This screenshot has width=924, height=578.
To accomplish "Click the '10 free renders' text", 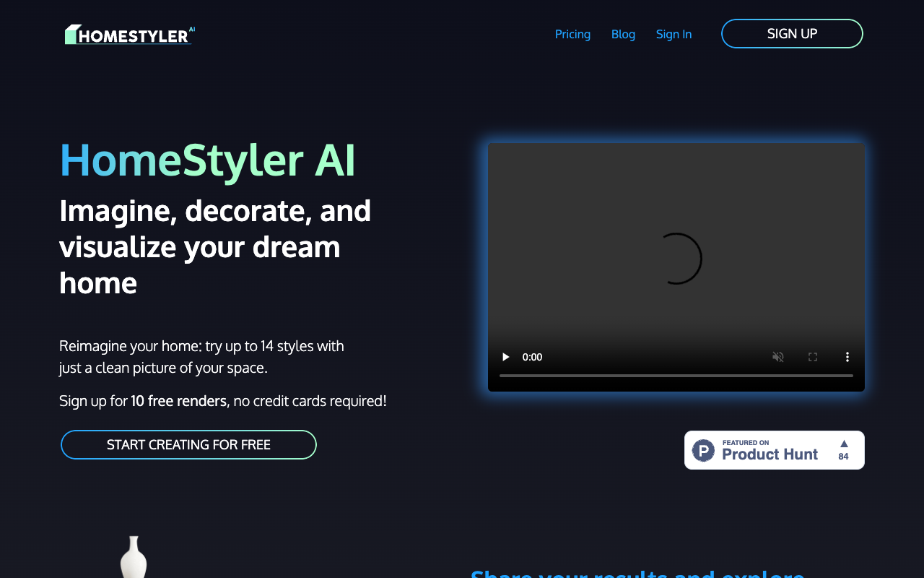I will point(178,400).
